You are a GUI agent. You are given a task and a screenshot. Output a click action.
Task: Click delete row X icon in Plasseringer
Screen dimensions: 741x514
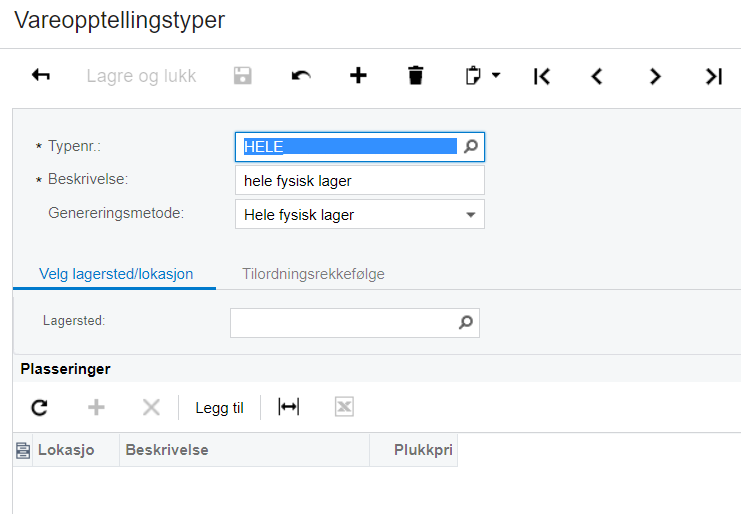151,407
